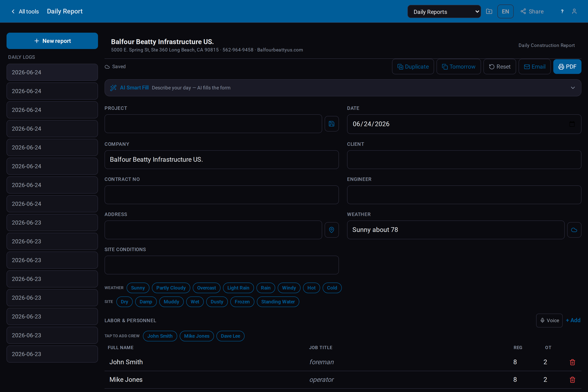Switch language with the EN button

pos(505,11)
